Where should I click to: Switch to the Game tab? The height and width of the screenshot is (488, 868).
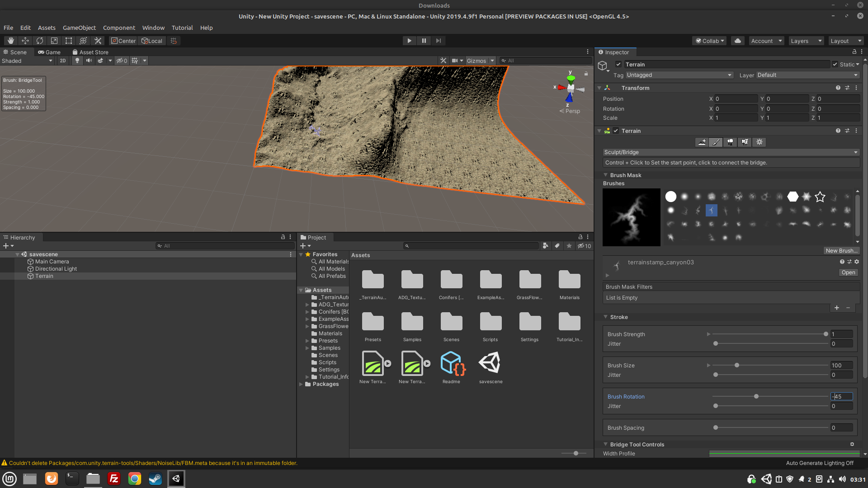pyautogui.click(x=49, y=52)
